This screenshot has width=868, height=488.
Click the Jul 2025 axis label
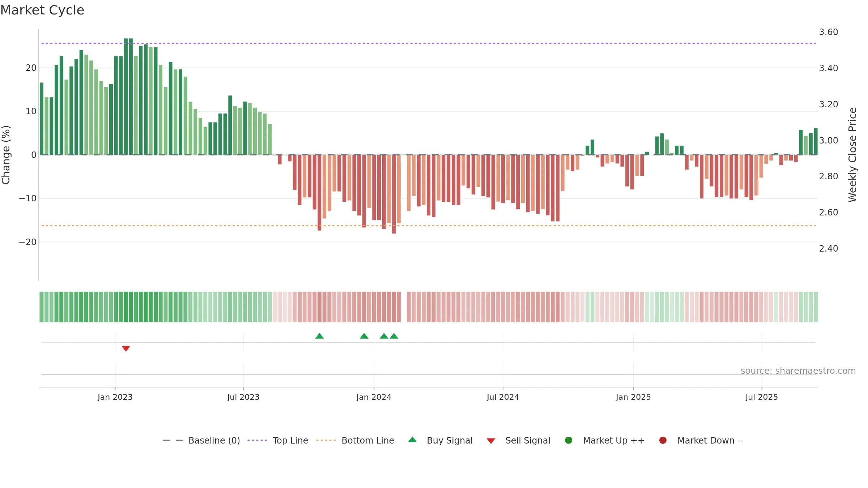762,397
